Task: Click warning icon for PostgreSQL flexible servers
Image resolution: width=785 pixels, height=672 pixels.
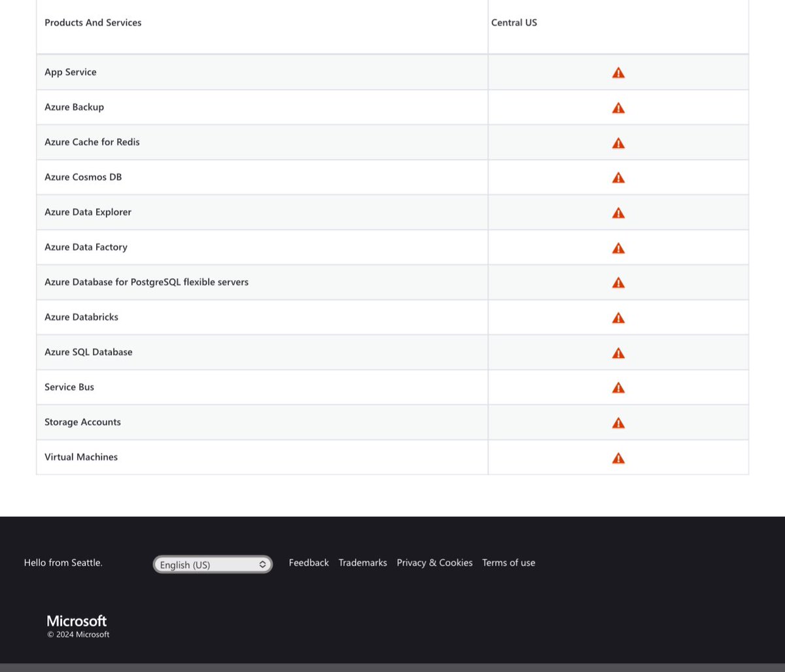Action: (x=618, y=283)
